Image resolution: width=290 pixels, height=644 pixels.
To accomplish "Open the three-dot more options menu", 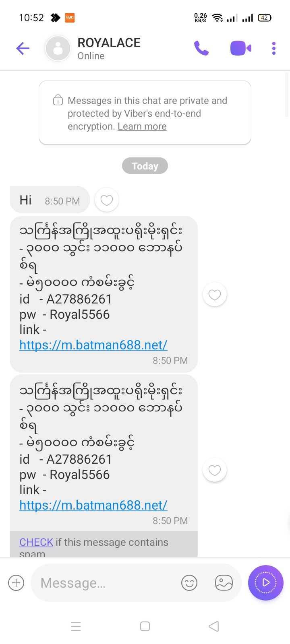I will (x=274, y=48).
